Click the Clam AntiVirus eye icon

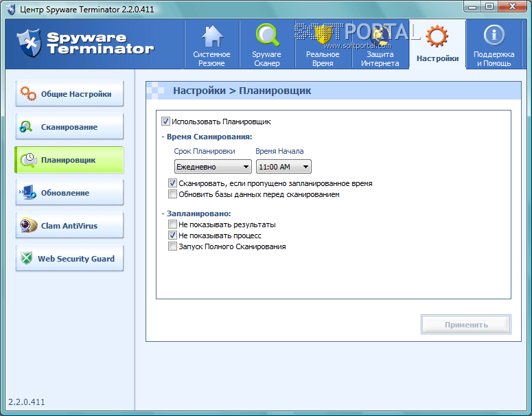click(28, 225)
